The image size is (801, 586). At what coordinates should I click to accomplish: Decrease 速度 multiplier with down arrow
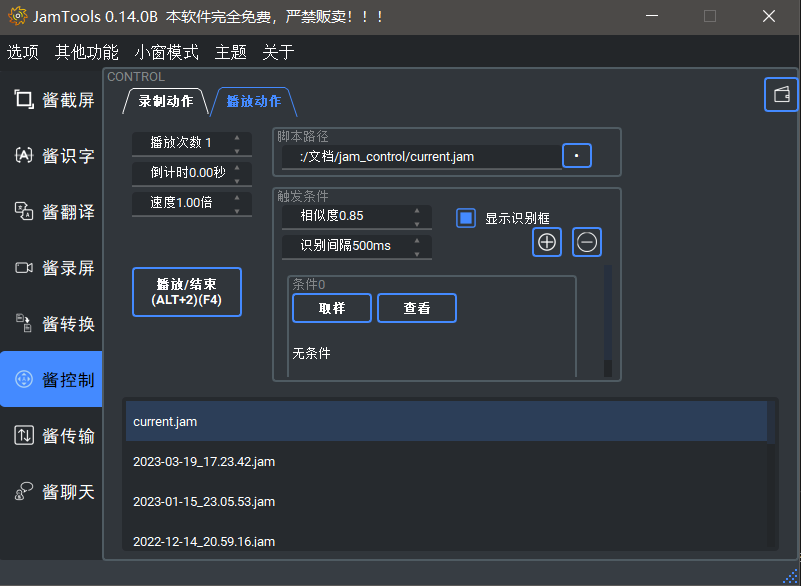tap(237, 210)
